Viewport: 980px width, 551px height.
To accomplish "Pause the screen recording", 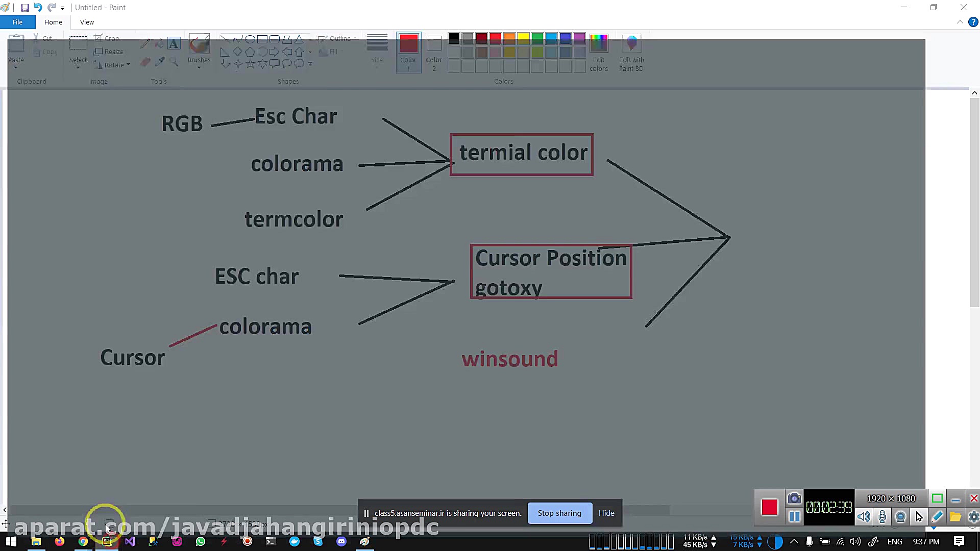I will pos(794,517).
